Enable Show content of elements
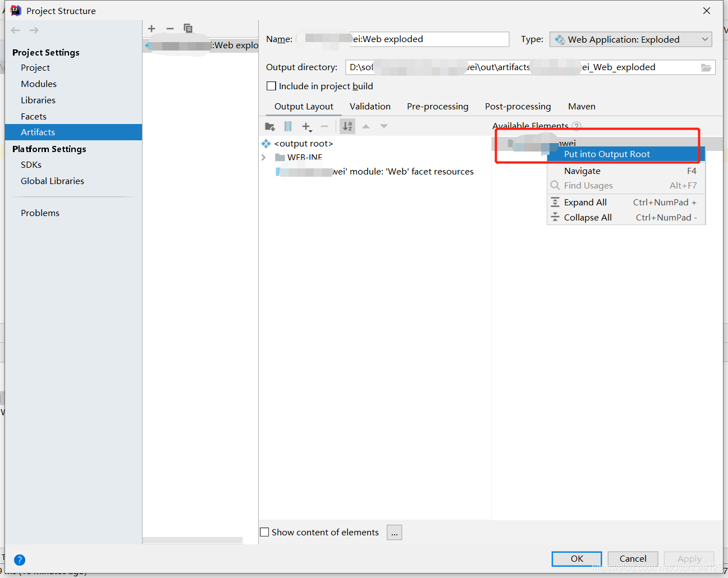The height and width of the screenshot is (578, 728). (x=264, y=532)
